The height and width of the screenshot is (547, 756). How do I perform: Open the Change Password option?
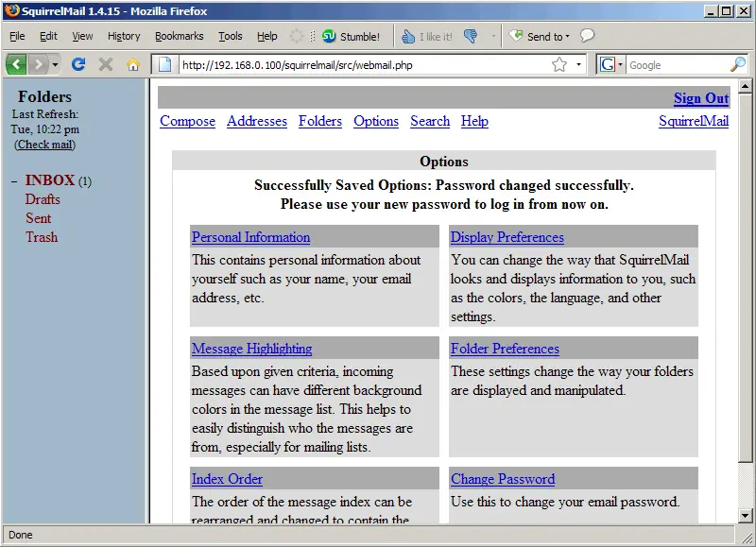(x=503, y=479)
